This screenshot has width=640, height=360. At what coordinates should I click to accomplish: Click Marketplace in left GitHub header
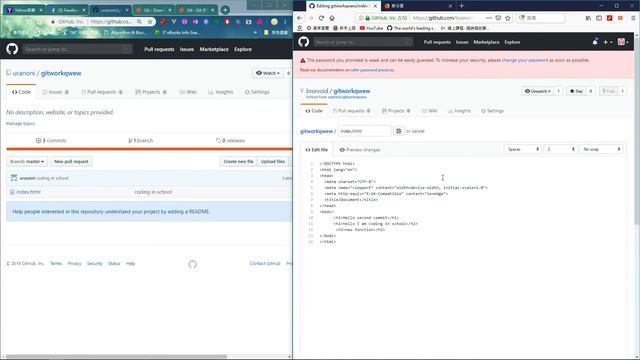coord(214,49)
